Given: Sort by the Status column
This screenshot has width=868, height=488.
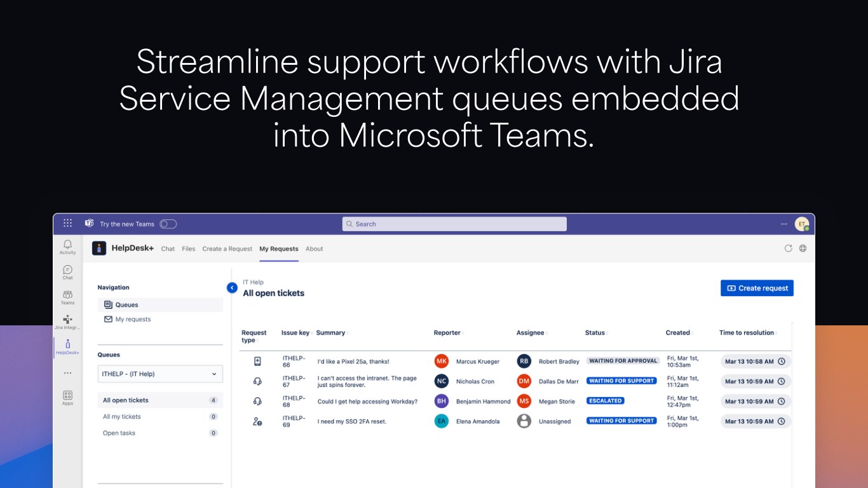Looking at the screenshot, I should tap(596, 333).
